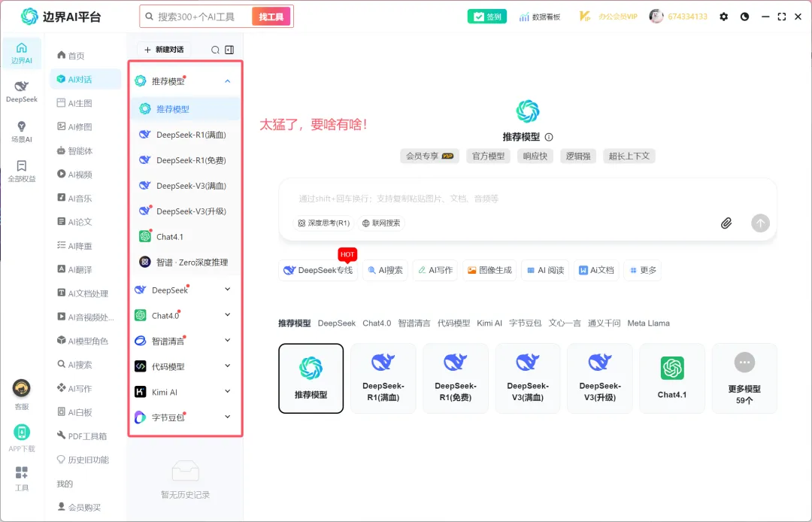Focus the AI tool search field
Screen dimensions: 812x522
pos(196,17)
